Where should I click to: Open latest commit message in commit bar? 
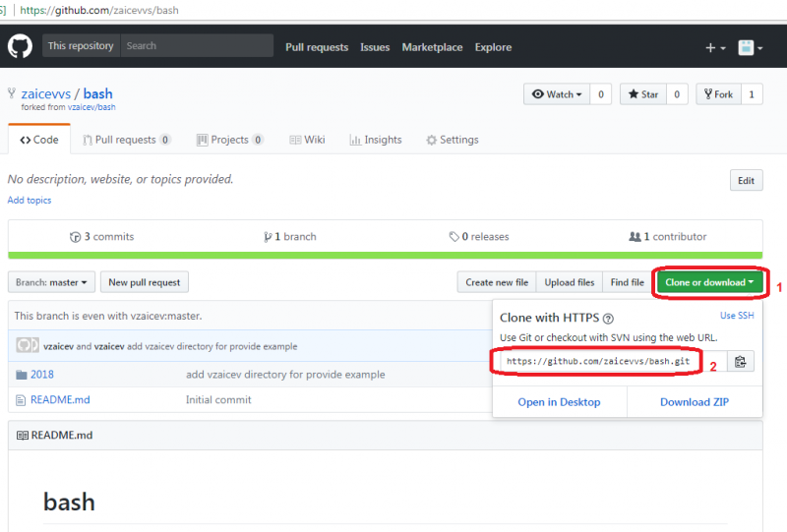[x=212, y=346]
